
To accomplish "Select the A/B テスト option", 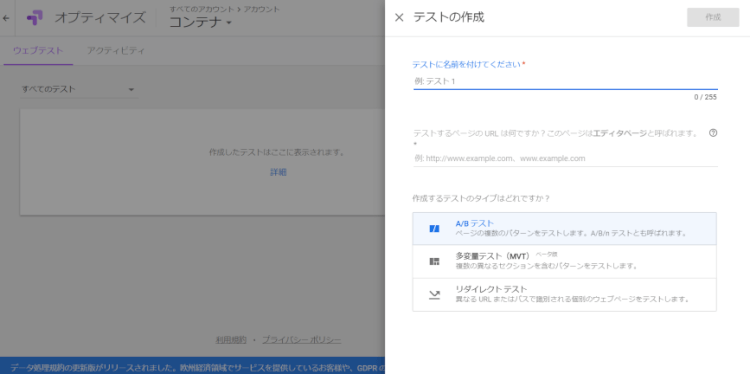I will point(564,229).
